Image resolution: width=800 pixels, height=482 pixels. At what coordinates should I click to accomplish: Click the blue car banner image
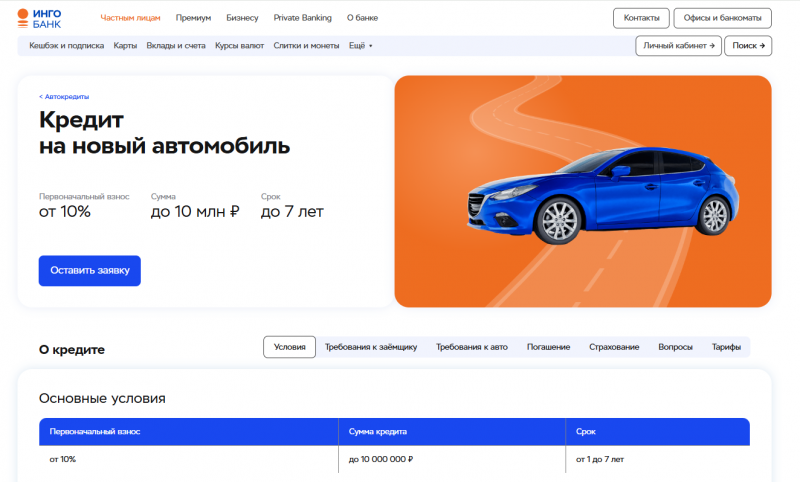tap(583, 191)
